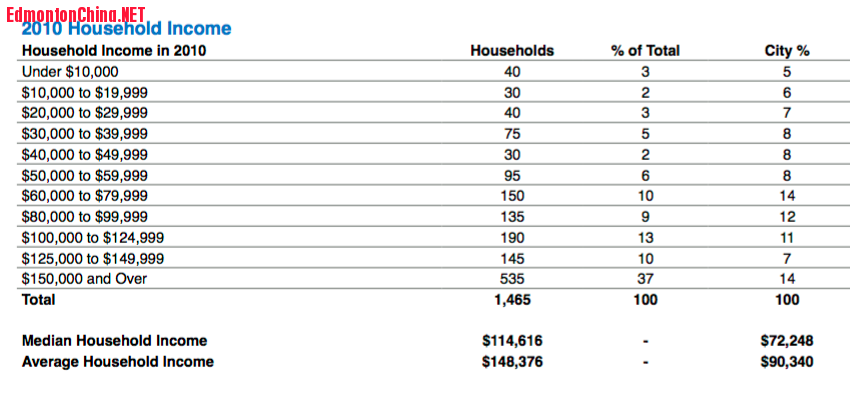Select the $90,340 city average value
850x405 pixels.
tap(787, 362)
